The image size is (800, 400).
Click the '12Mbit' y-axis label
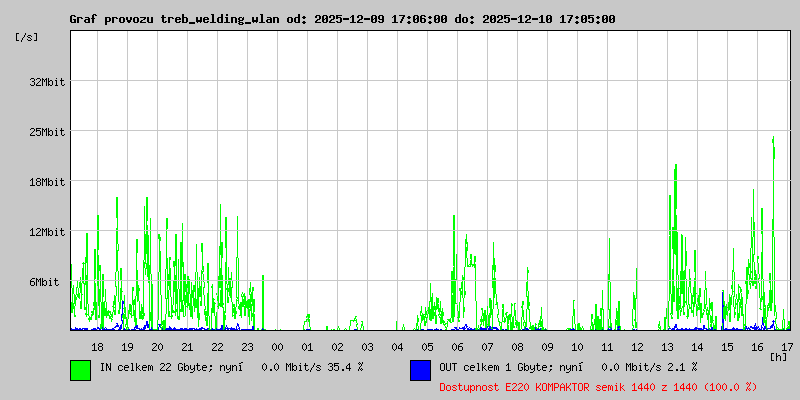click(47, 232)
